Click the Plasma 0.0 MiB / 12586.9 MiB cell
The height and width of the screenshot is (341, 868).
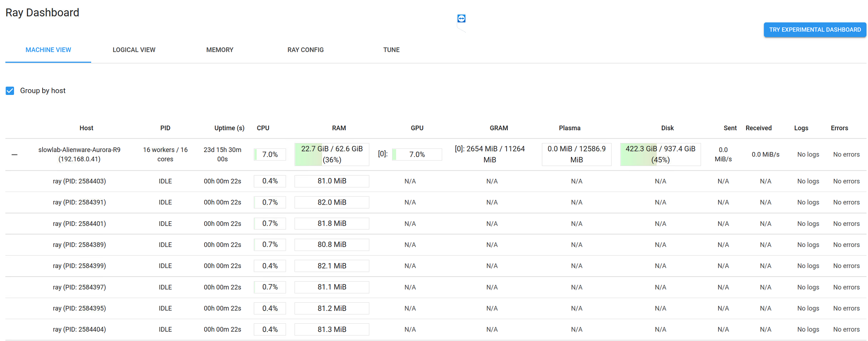577,154
